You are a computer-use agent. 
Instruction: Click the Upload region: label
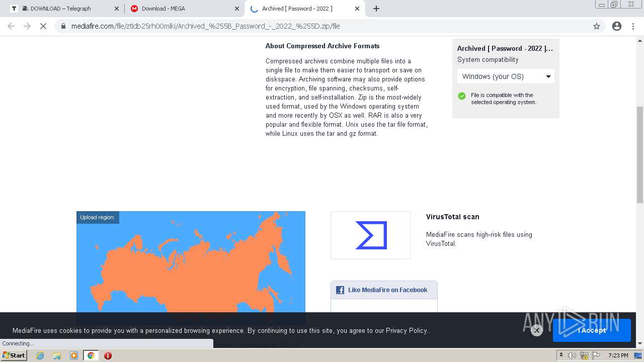[97, 217]
